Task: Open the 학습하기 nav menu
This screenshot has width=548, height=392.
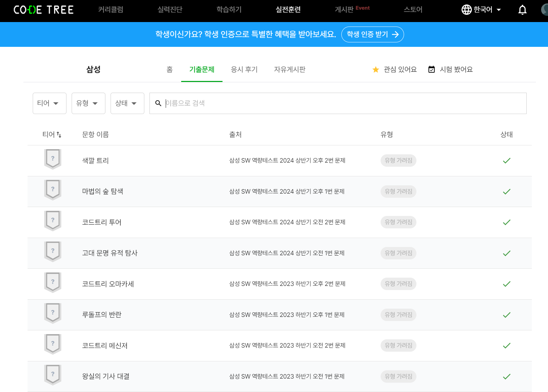Action: [x=229, y=10]
